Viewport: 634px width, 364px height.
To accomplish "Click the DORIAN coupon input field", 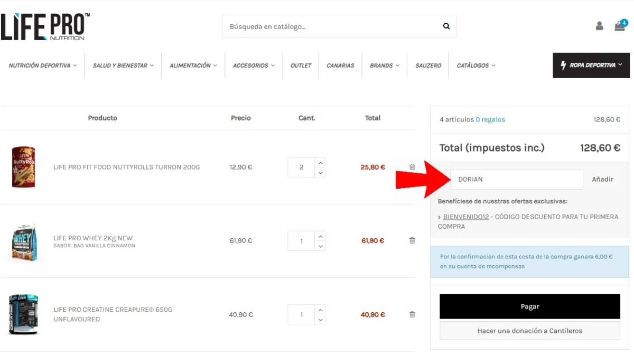I will pyautogui.click(x=517, y=179).
